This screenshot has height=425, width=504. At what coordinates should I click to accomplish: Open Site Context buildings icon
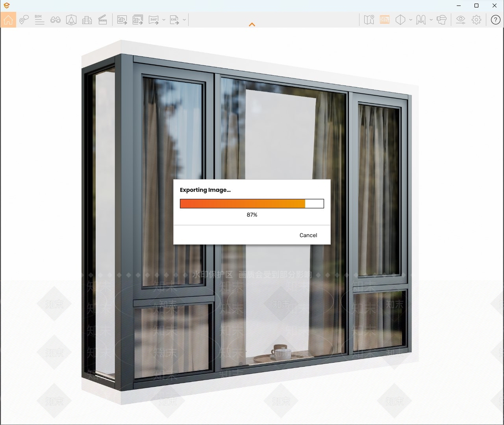pos(87,20)
